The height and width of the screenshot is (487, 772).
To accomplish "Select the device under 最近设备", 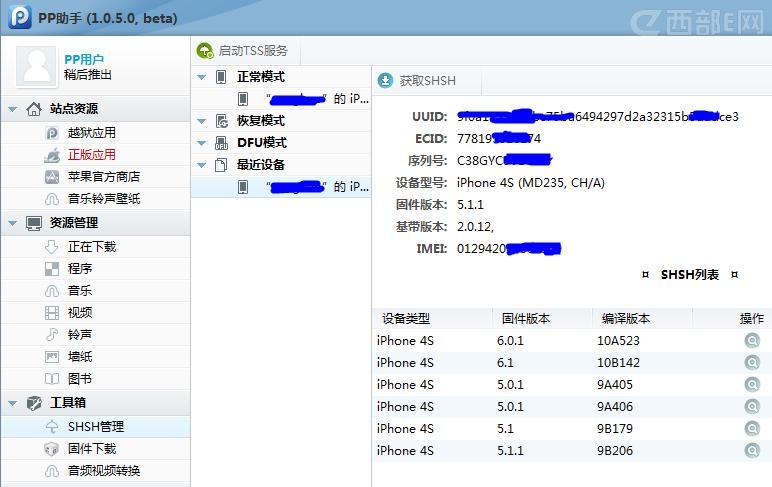I will tap(281, 187).
